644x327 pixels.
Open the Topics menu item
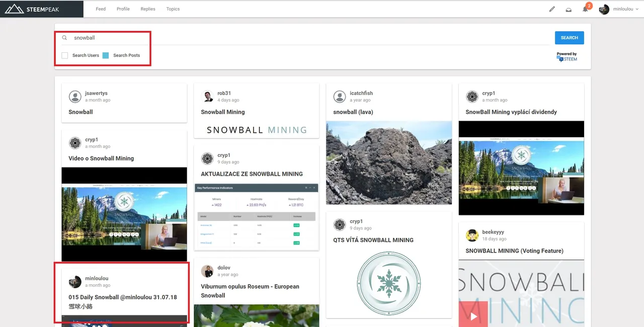point(173,9)
